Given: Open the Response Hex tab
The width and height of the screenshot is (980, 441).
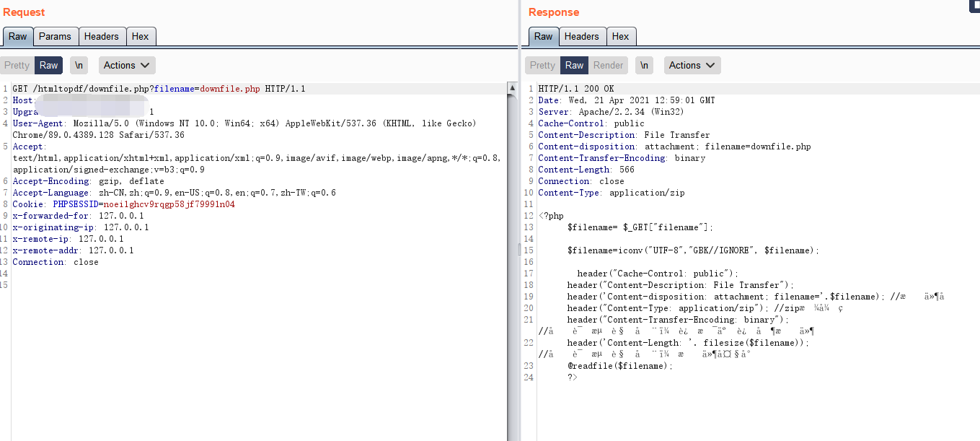Looking at the screenshot, I should 620,36.
